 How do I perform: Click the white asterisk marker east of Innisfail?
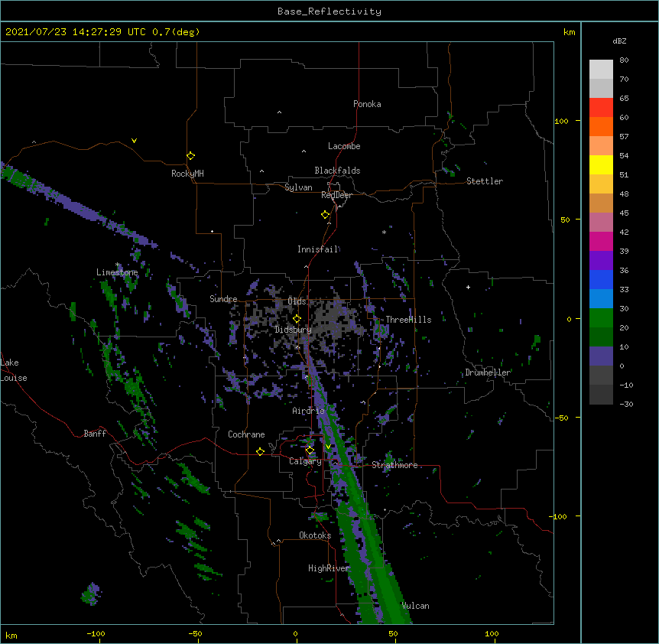coord(384,232)
